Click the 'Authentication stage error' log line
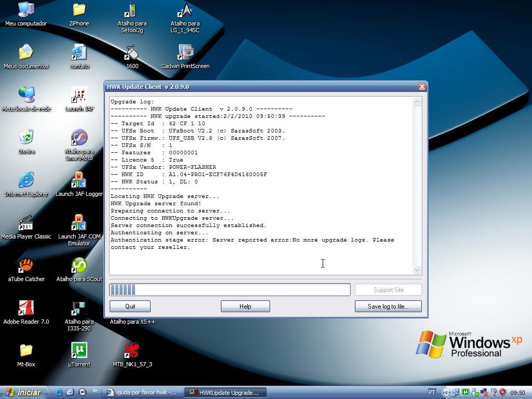Viewport: 532px width, 399px height. pyautogui.click(x=252, y=244)
